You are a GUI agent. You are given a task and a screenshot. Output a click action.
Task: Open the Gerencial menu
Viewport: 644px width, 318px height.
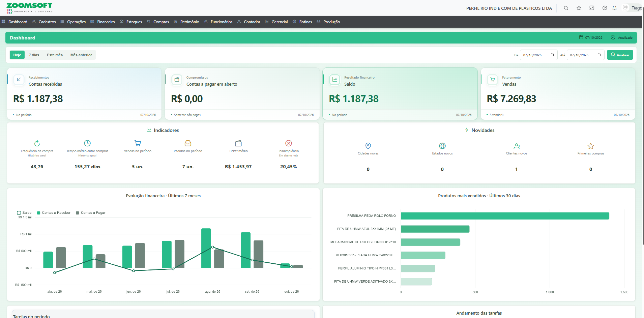[276, 22]
